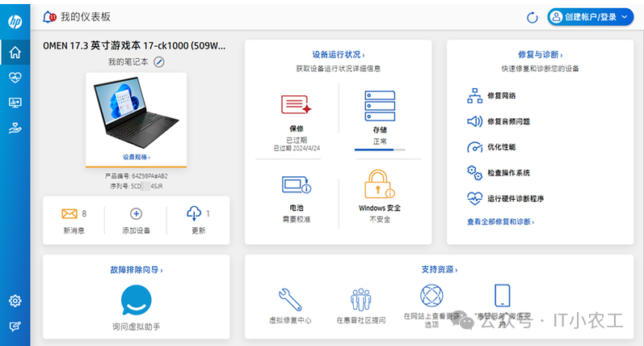Click the 运行硬件诊断程序 text label

coord(516,199)
